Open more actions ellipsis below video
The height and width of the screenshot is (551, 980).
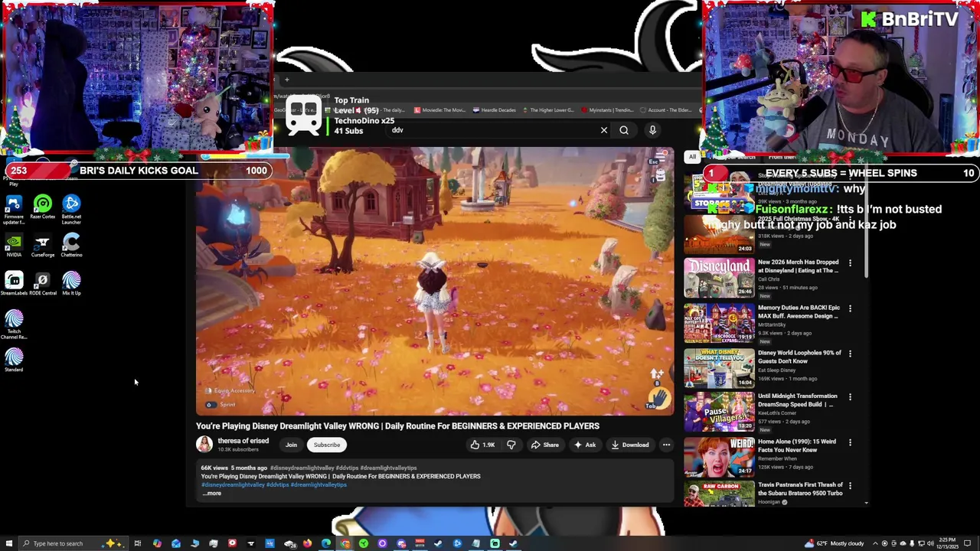click(x=666, y=445)
